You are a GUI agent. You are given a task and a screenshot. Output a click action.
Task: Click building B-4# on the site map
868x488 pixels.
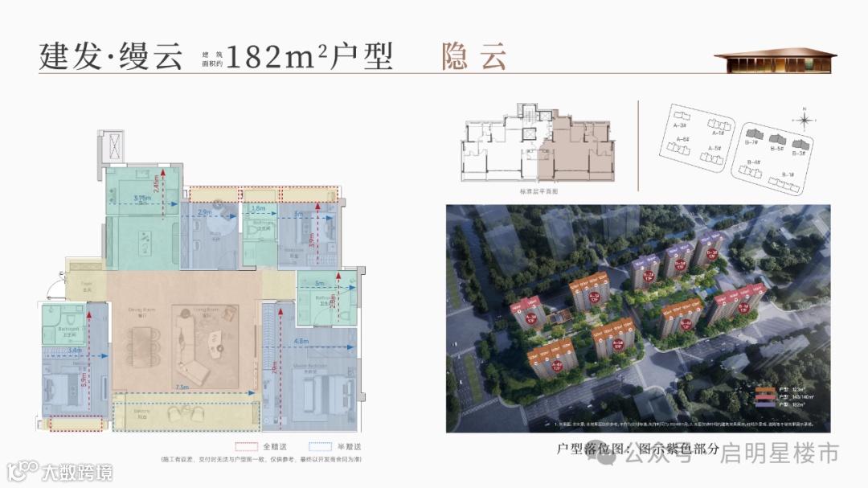pos(750,171)
